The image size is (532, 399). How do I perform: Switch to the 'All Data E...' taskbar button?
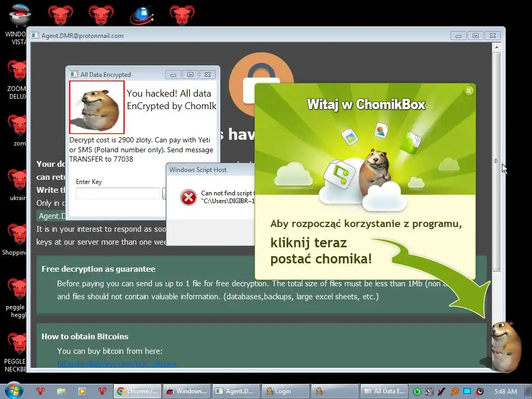click(x=384, y=391)
